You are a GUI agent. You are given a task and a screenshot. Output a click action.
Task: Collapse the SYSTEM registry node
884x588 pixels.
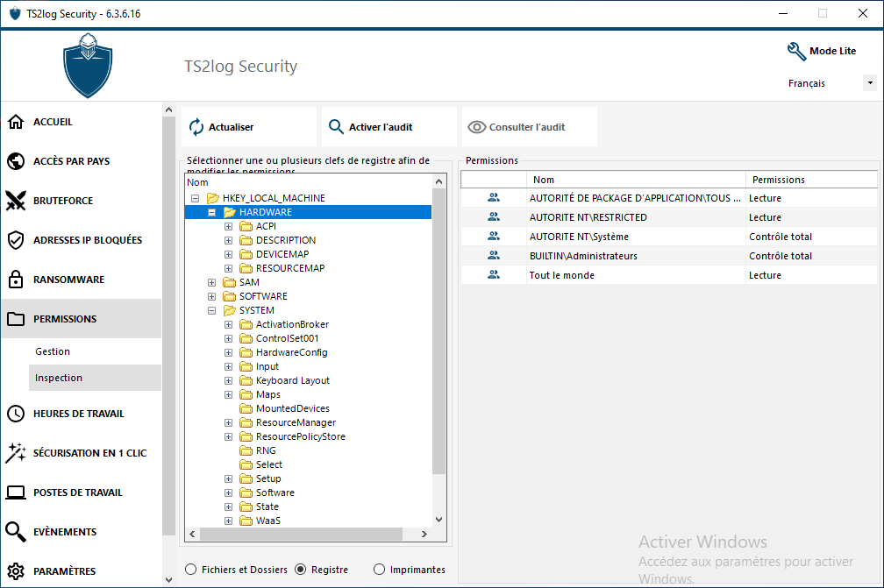[212, 310]
